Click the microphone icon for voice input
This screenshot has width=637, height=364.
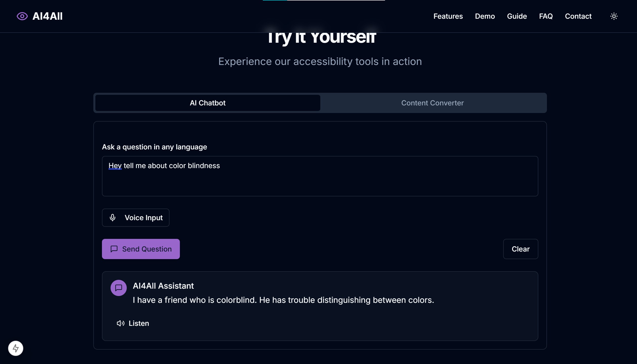click(x=113, y=217)
